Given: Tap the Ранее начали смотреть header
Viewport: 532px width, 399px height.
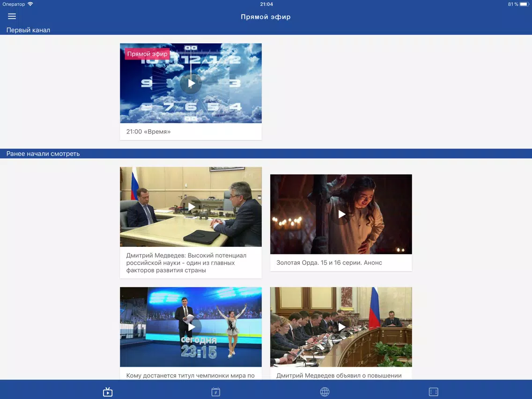Looking at the screenshot, I should pyautogui.click(x=43, y=154).
